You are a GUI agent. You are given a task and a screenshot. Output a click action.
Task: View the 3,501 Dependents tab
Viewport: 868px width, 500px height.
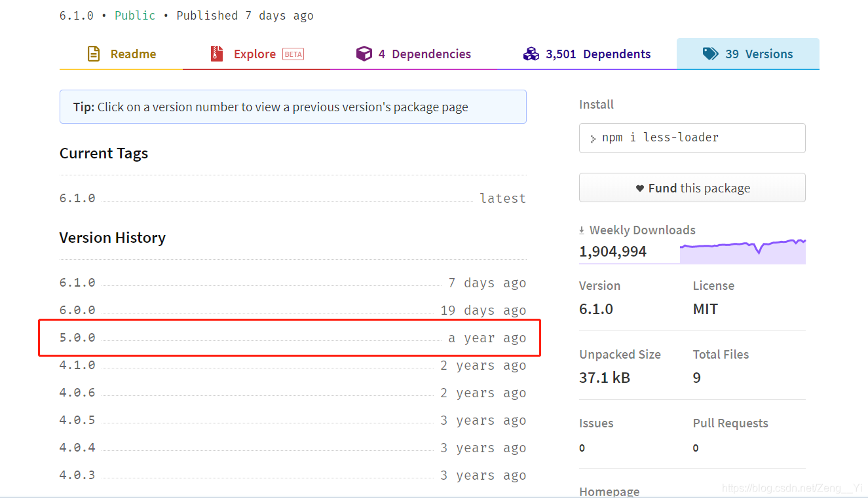586,54
